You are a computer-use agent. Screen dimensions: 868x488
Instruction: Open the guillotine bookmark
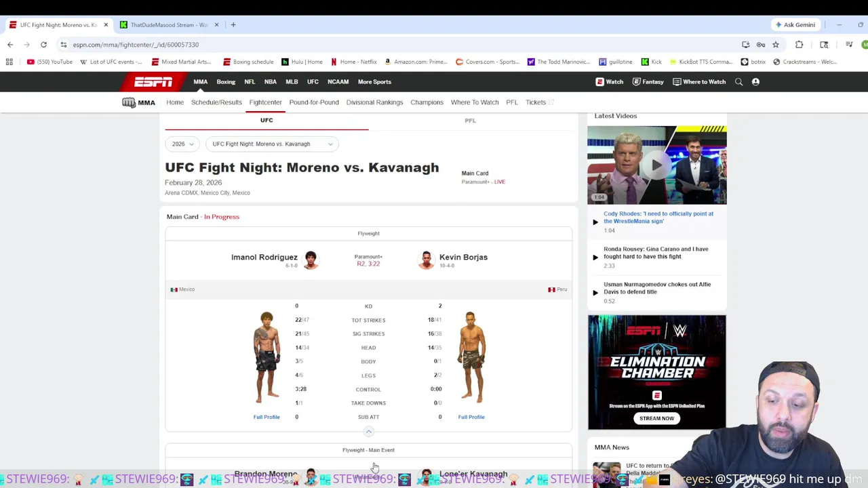tap(615, 62)
